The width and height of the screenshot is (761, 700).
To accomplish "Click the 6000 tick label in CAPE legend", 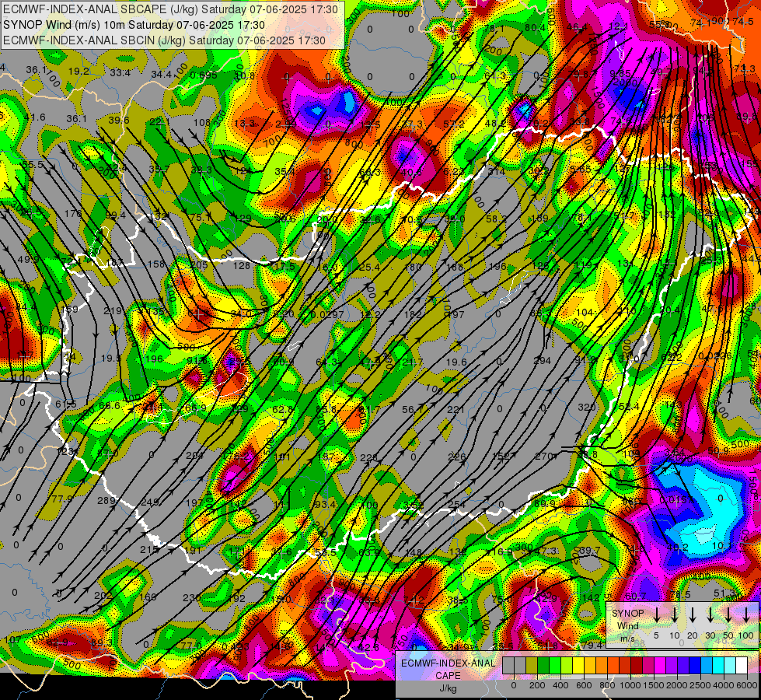I will (x=747, y=685).
